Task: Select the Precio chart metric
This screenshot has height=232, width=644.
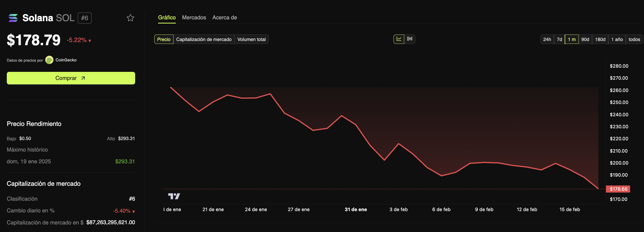Action: tap(164, 39)
